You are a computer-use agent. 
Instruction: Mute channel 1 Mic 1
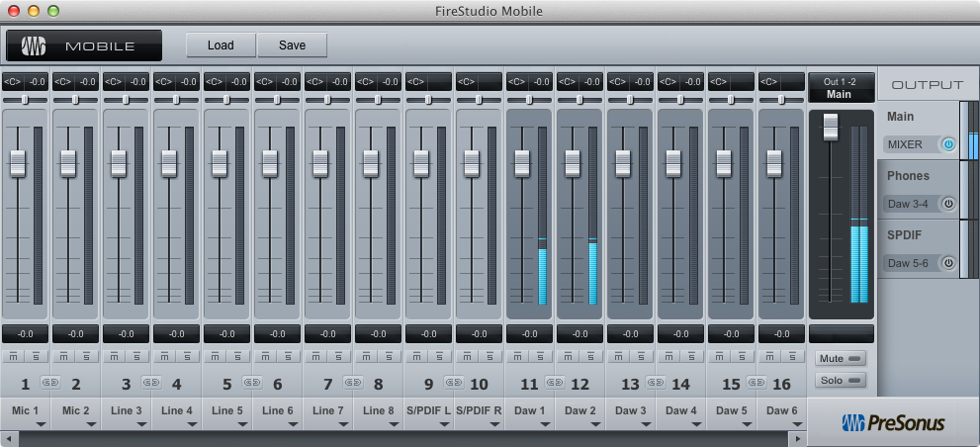click(x=14, y=356)
